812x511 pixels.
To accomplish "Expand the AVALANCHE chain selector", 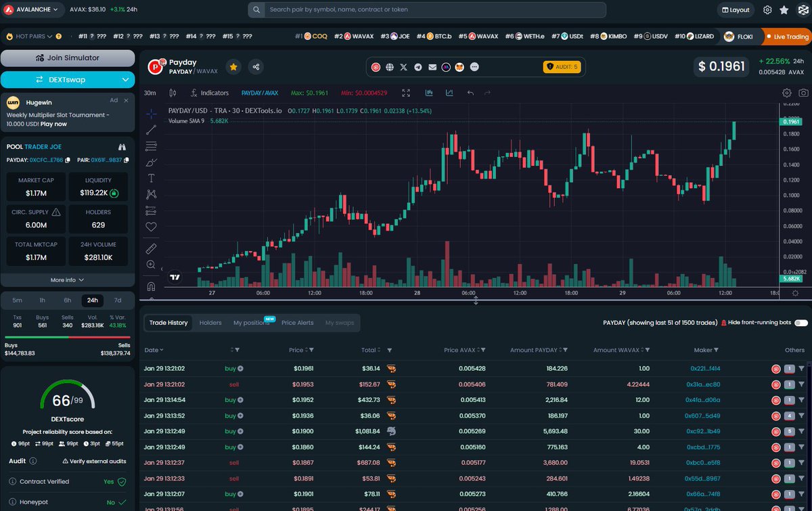I will coord(33,9).
